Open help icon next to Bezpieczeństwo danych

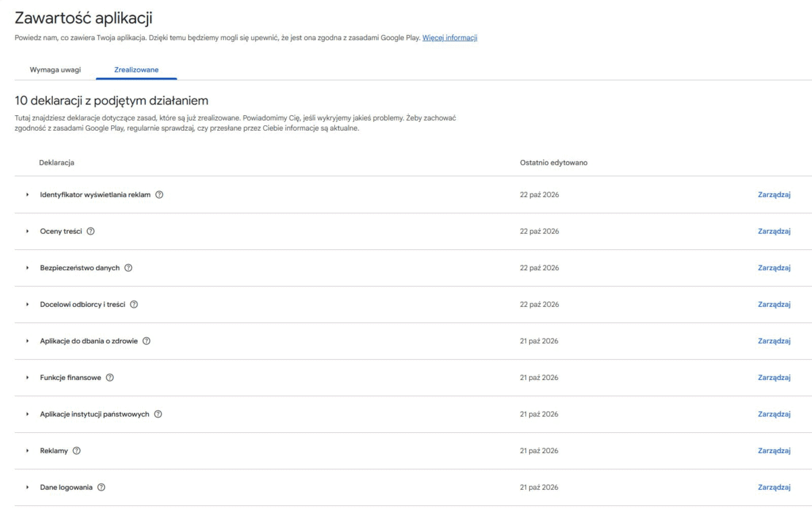[x=129, y=268]
